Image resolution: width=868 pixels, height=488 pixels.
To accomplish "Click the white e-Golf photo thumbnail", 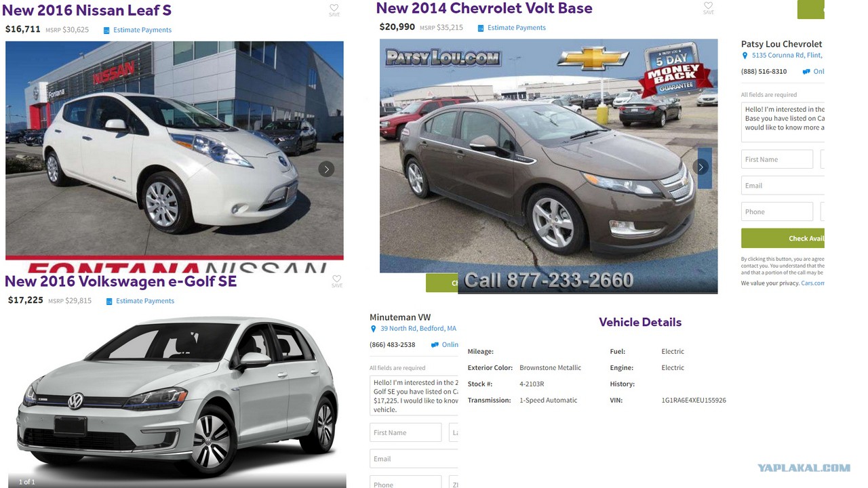I will point(176,400).
